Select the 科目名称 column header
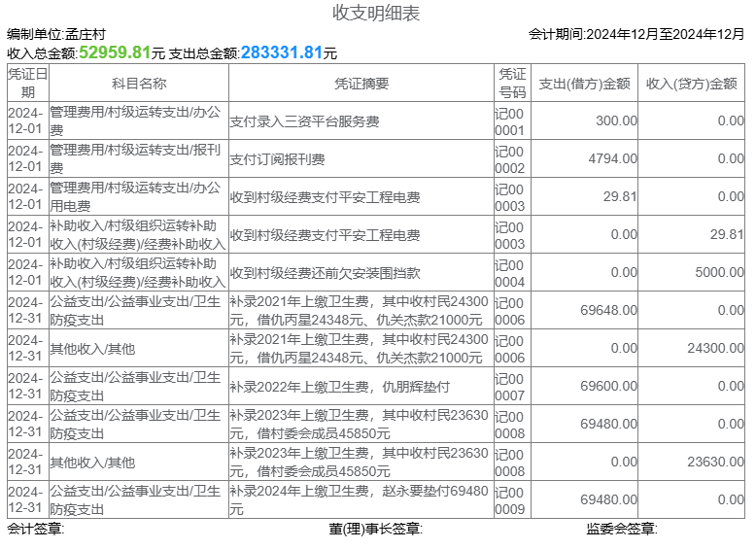Screen dimensions: 756x549 coord(139,84)
